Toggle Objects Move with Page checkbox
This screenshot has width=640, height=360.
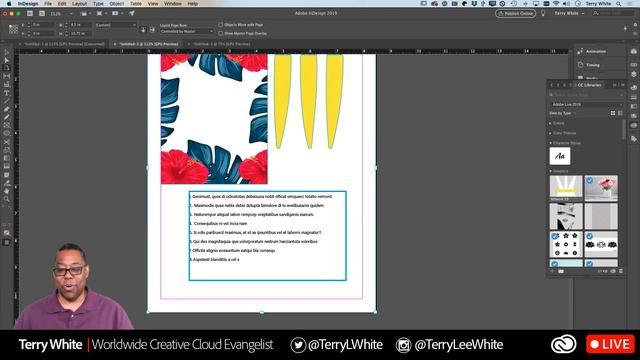220,25
